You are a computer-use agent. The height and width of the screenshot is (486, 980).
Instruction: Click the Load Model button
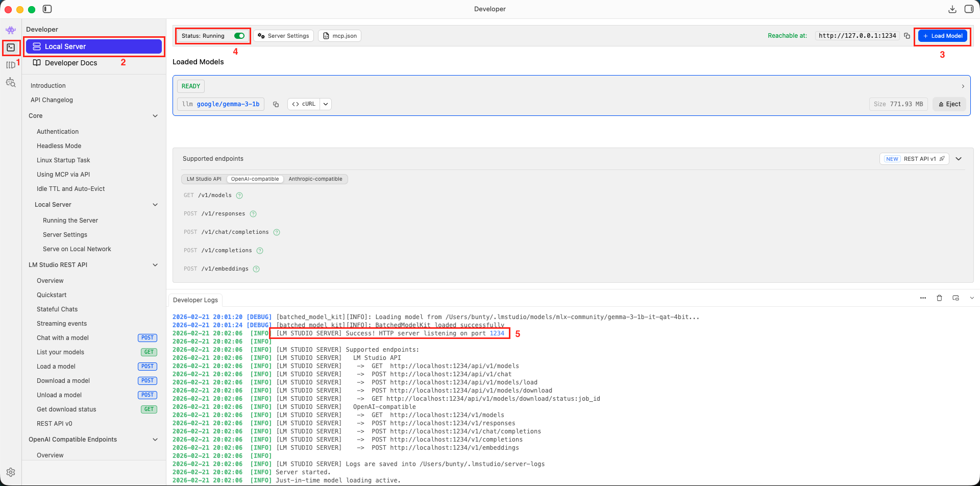942,36
